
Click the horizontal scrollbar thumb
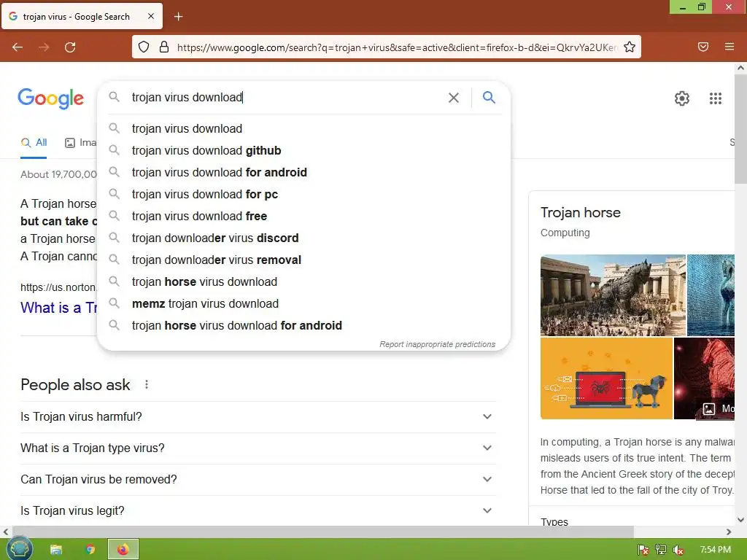[x=323, y=532]
